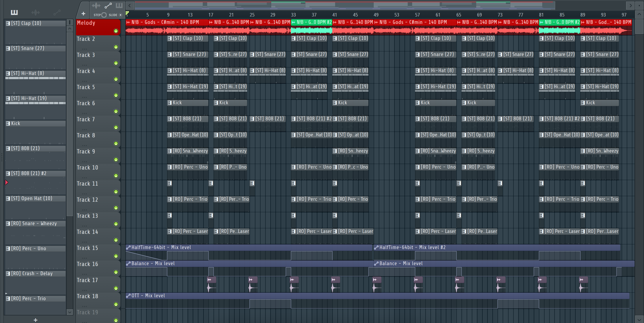
Task: Click the picker panel scroll up arrow
Action: click(x=70, y=29)
